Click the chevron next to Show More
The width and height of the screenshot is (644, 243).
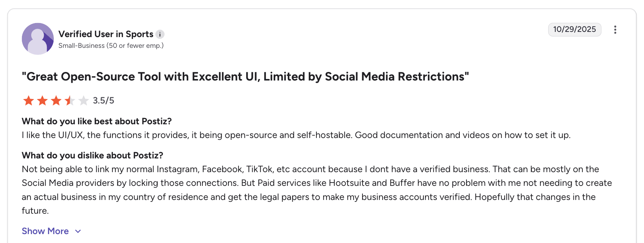tap(78, 231)
